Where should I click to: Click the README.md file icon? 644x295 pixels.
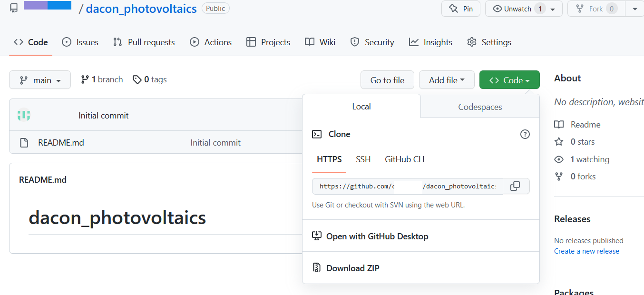[x=24, y=143]
